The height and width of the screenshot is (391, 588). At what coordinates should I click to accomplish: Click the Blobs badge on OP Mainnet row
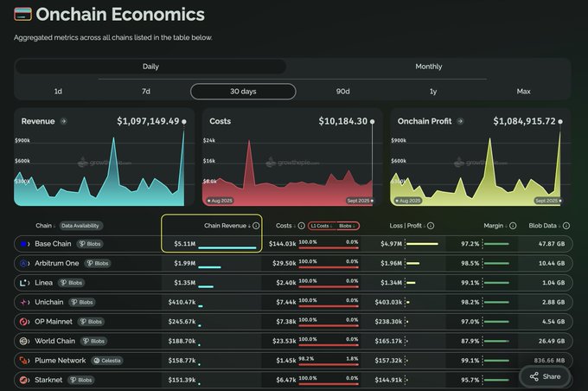click(x=91, y=322)
